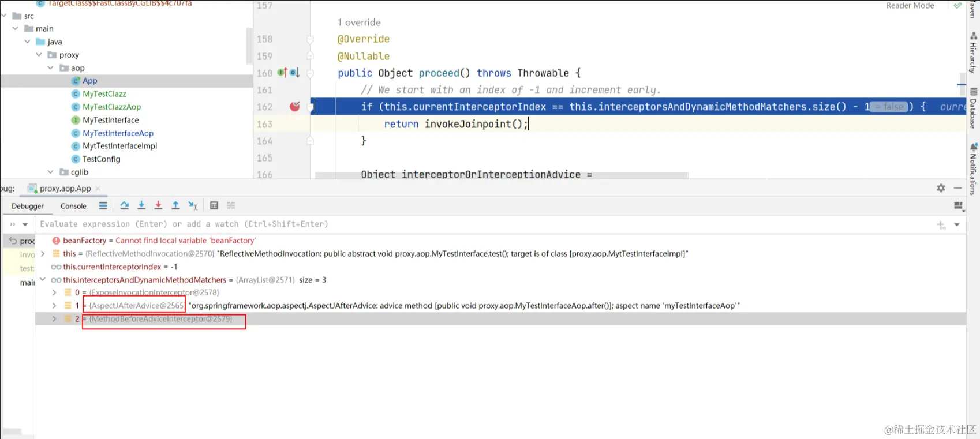Click the '1 override' inlay hint
This screenshot has width=980, height=439.
pos(359,22)
